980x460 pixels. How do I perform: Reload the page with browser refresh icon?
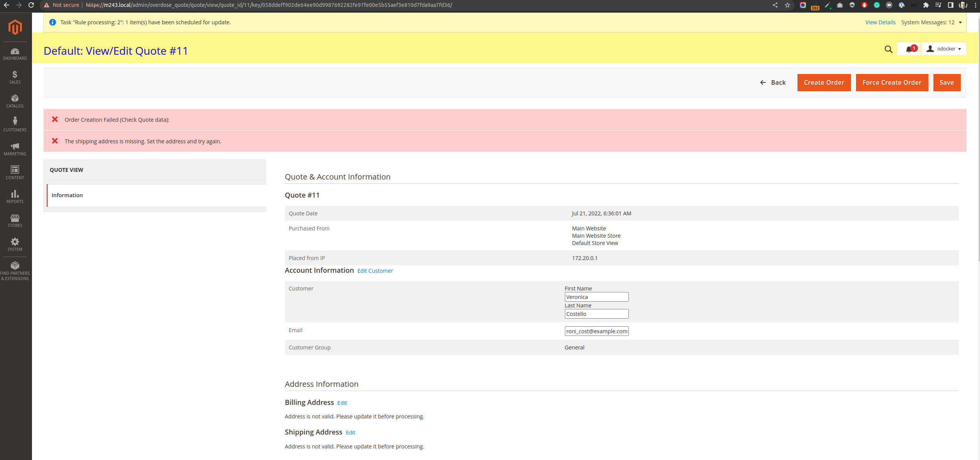(31, 5)
